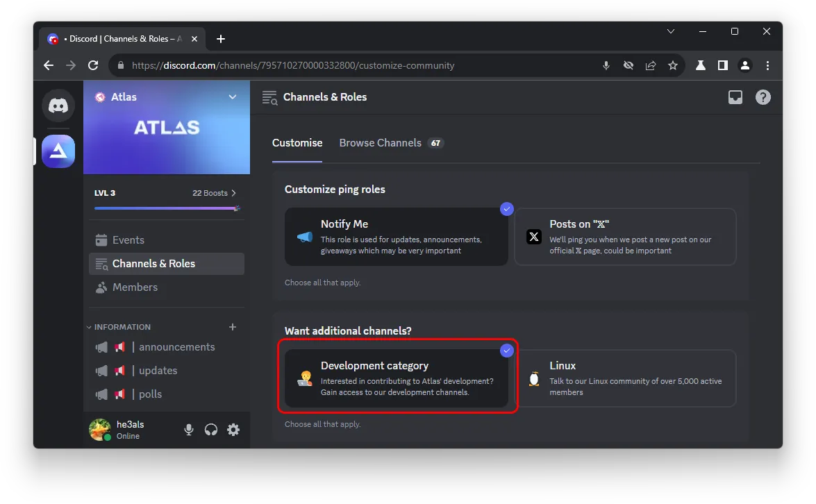The image size is (816, 504).
Task: Open the inbox icon near the top right
Action: pos(735,97)
